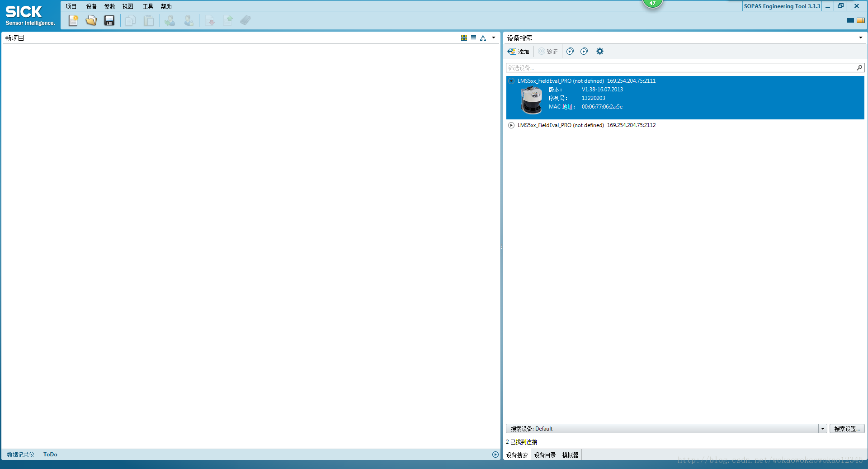Image resolution: width=868 pixels, height=469 pixels.
Task: Open the Parameter (参数) menu
Action: (110, 6)
